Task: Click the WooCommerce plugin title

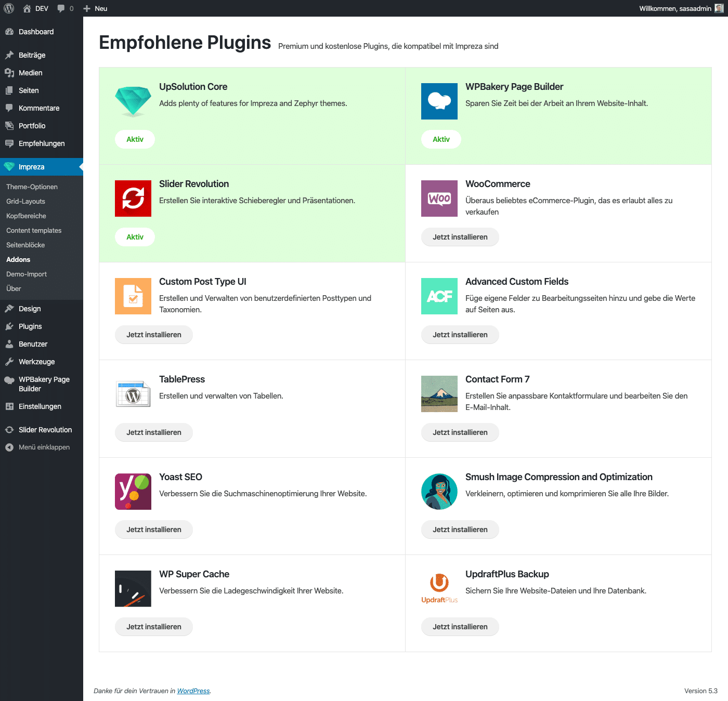Action: tap(498, 184)
